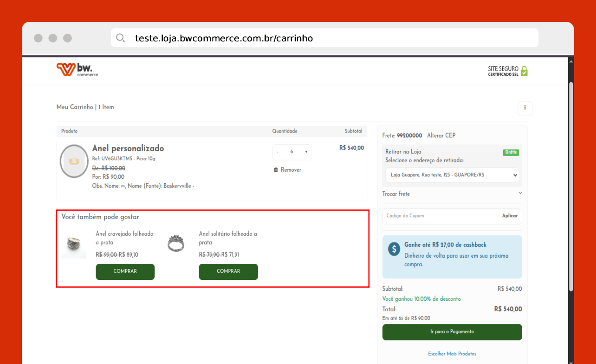Open the Anel personalizado product thumbnail
This screenshot has width=596, height=364.
(x=75, y=161)
